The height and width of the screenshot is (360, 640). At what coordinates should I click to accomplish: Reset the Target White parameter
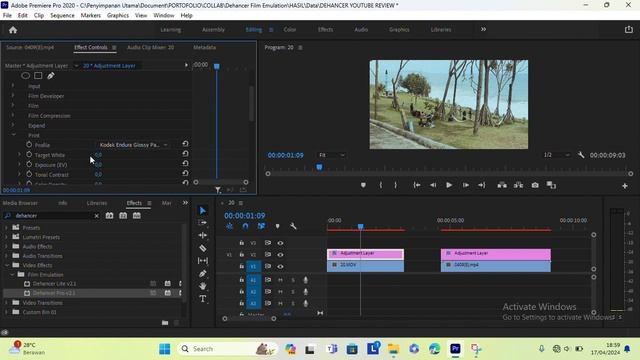[185, 153]
